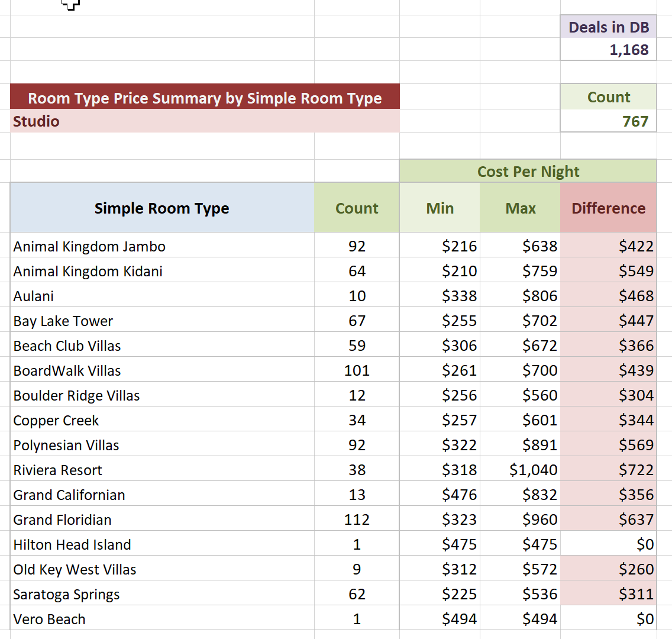Screen dimensions: 672x639
Task: Click the 1,168 deals value cell
Action: tap(608, 50)
